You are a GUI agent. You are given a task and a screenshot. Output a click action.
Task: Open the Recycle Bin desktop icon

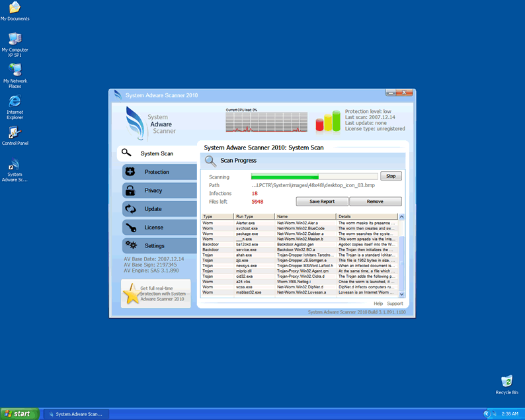506,381
